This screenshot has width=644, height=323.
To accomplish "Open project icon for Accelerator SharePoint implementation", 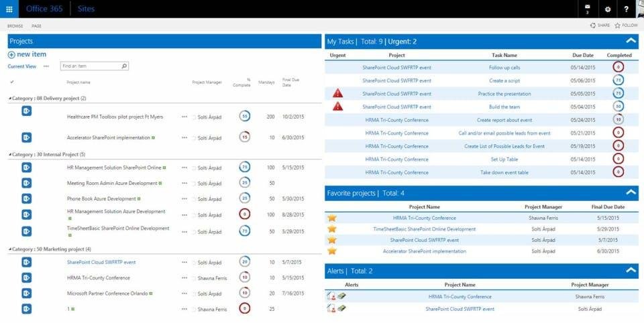I will pyautogui.click(x=26, y=137).
